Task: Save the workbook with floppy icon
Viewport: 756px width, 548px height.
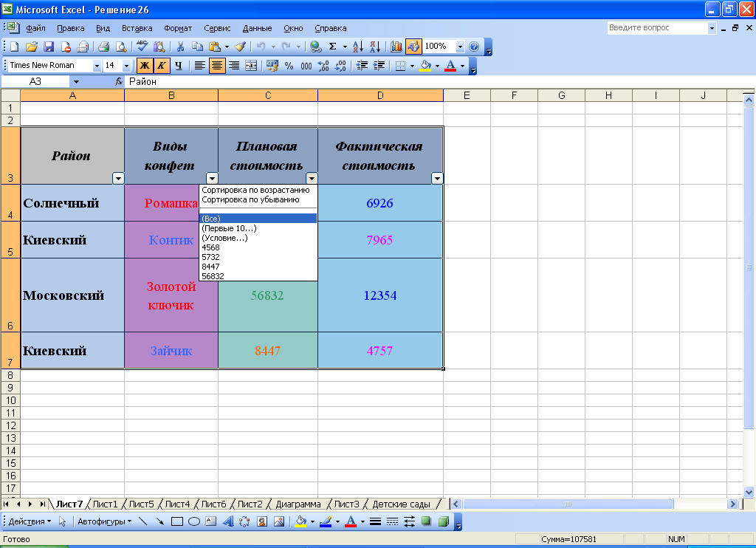Action: (x=49, y=47)
